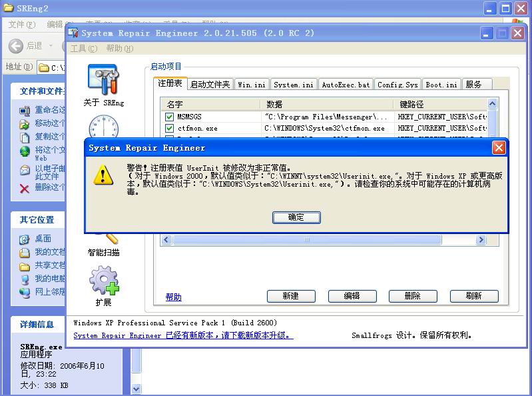
Task: Open 桌面 from the other places icon
Action: 25,239
